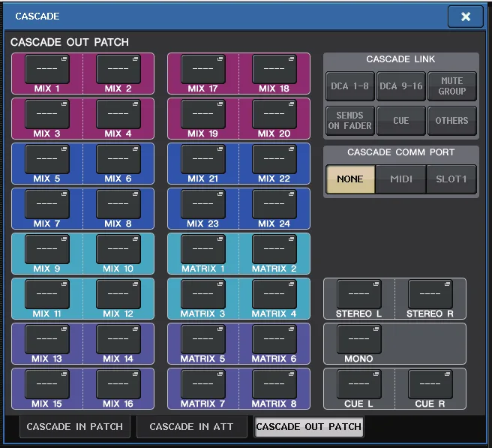Open the CUE L patch box
Viewport: 492px width, 448px height.
pyautogui.click(x=359, y=384)
